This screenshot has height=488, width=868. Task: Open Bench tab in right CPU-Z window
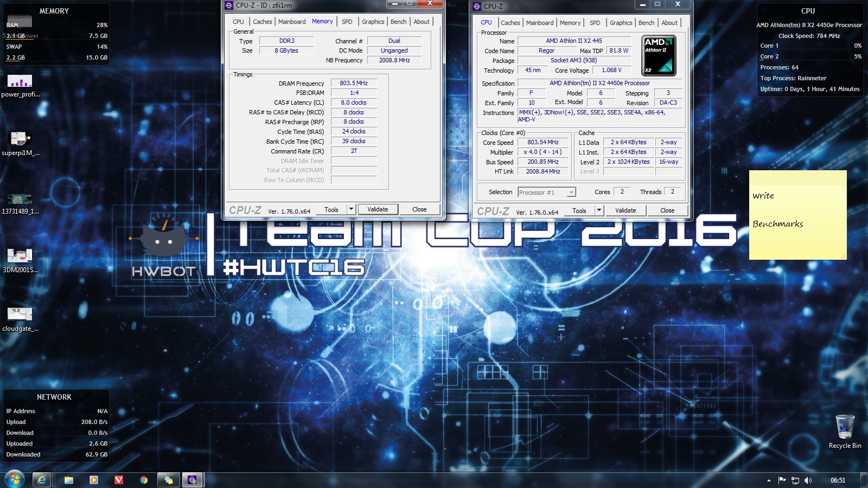(x=647, y=23)
